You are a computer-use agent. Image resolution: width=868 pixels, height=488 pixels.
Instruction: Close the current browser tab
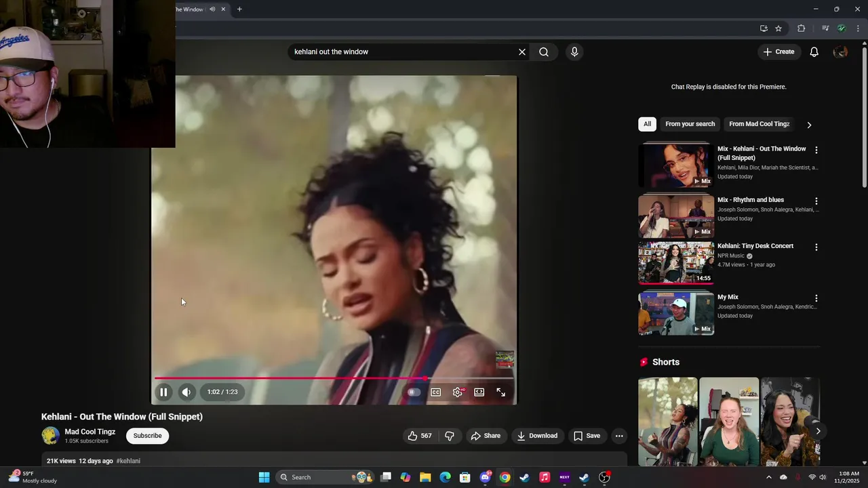point(223,9)
